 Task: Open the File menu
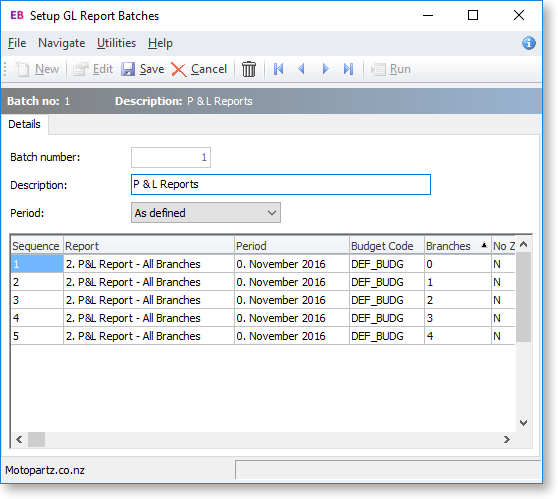point(17,43)
